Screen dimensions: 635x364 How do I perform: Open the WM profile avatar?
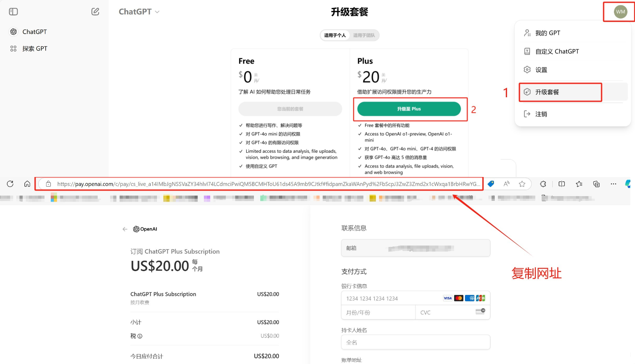pyautogui.click(x=620, y=12)
